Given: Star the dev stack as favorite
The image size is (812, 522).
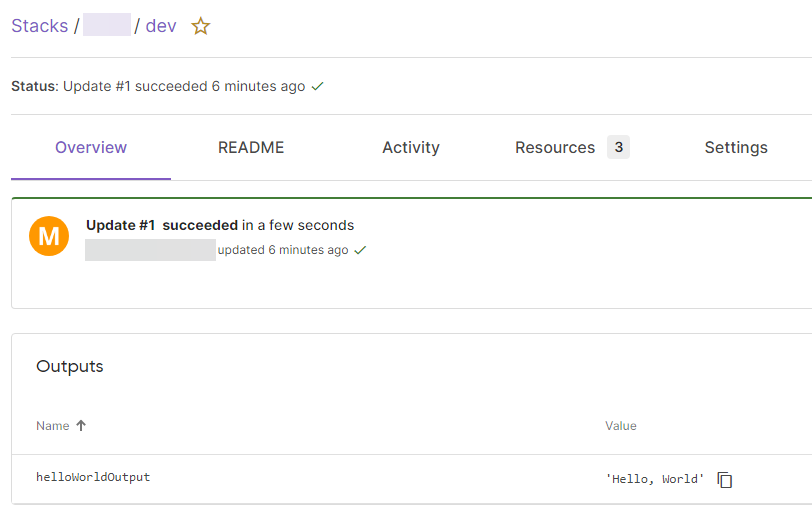Looking at the screenshot, I should [201, 27].
